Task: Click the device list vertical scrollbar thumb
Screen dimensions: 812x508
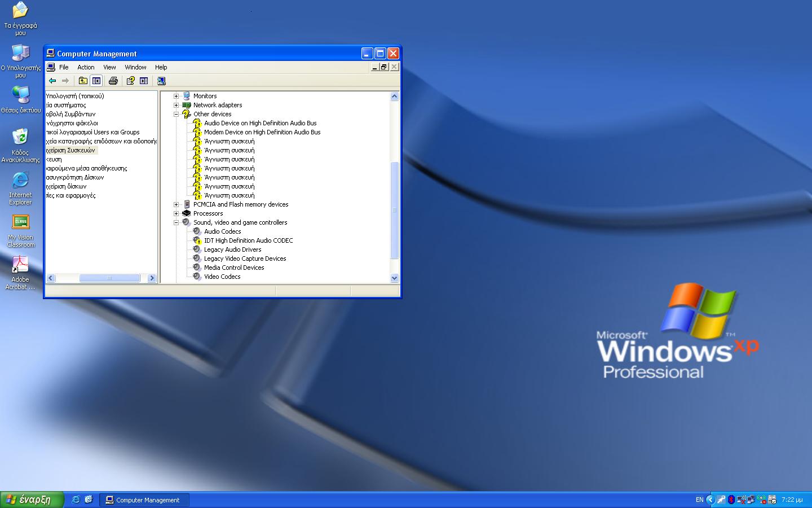Action: pyautogui.click(x=394, y=210)
